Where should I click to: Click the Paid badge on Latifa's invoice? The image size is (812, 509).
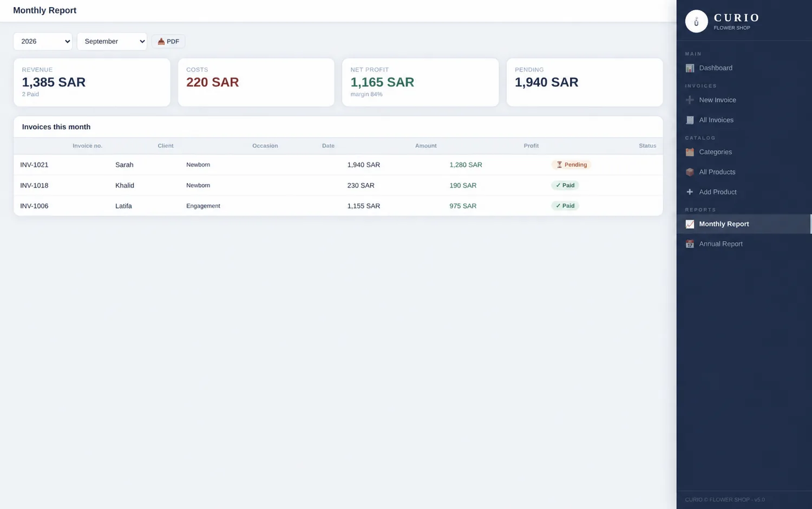tap(565, 206)
